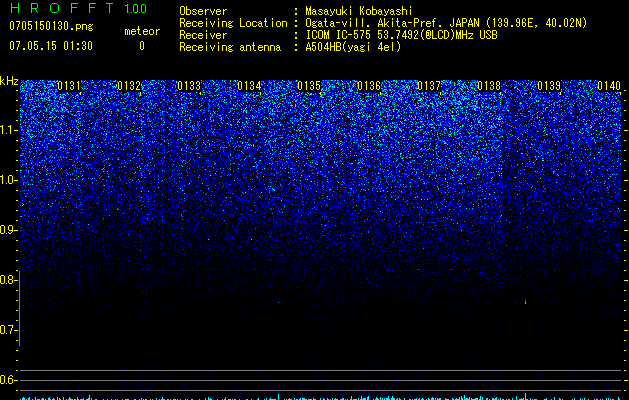
Task: Click the 0135 time marker
Action: (x=309, y=86)
